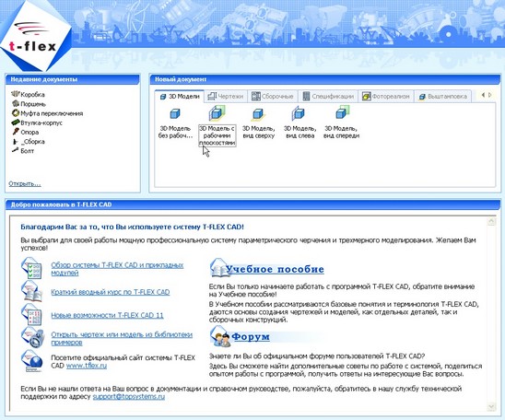505x420 pixels.
Task: Click the Форум people icon
Action: coord(221,336)
